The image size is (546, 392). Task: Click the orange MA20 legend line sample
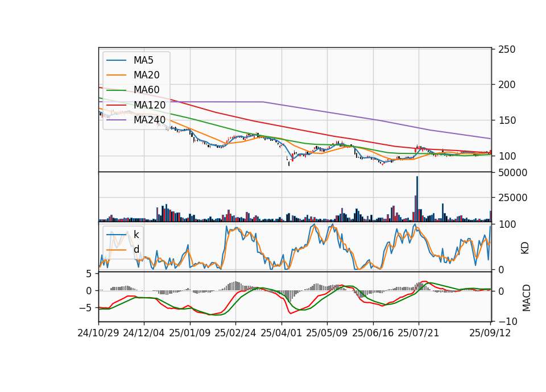[x=116, y=75]
